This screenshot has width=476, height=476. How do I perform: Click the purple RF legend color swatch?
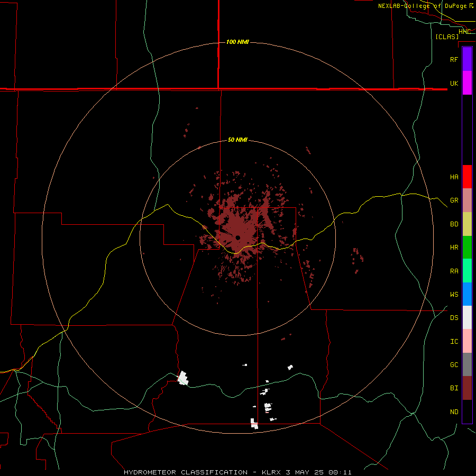pyautogui.click(x=467, y=59)
